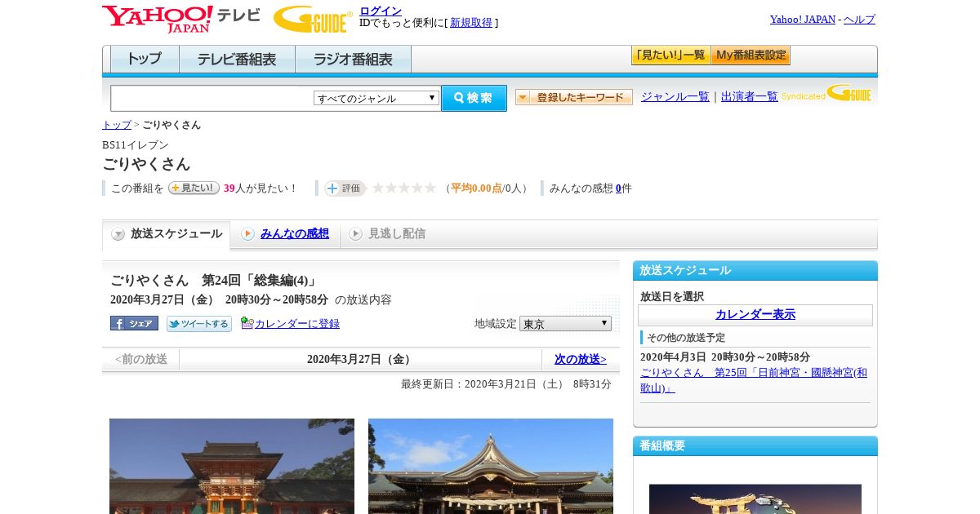
Task: Click the 2020年4月3日 20時30分 schedule text
Action: pyautogui.click(x=725, y=357)
